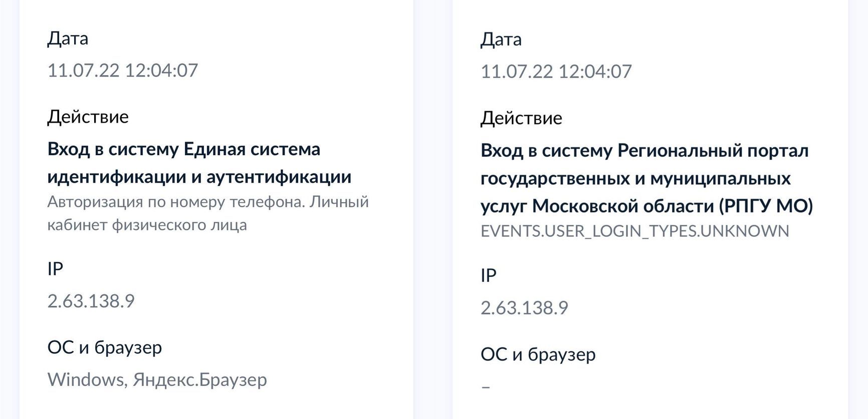
Task: Click the right card's "ОС и браузер" label
Action: [538, 354]
